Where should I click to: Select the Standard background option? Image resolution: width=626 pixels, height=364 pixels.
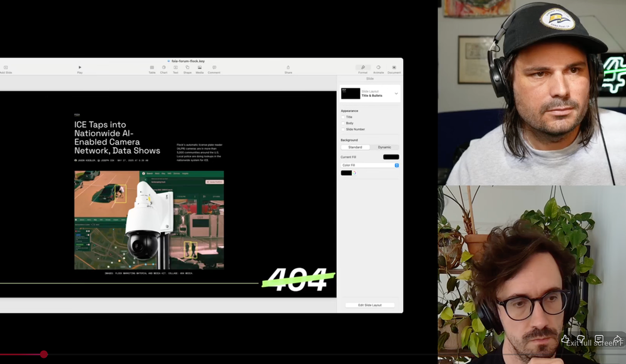pos(356,147)
